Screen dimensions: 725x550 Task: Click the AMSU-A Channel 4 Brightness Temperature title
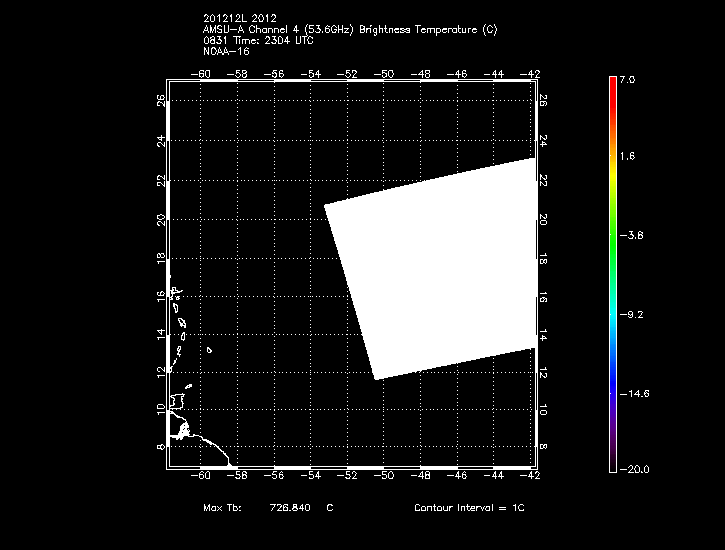(x=349, y=30)
